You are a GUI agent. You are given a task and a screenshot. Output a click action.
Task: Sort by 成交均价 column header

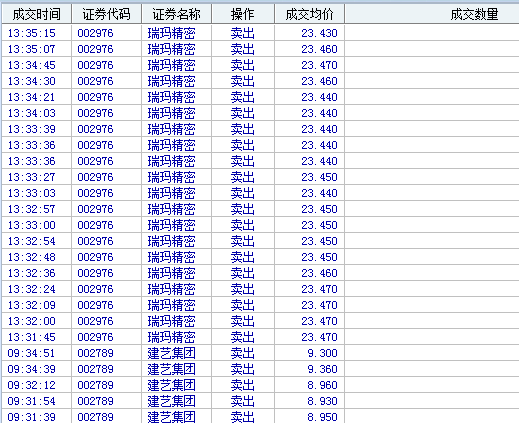point(310,14)
